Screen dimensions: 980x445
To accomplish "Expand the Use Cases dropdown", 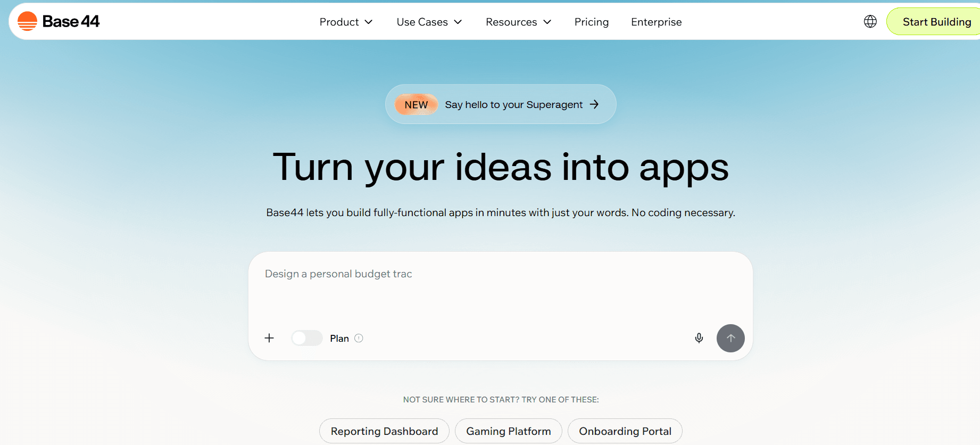I will 429,22.
